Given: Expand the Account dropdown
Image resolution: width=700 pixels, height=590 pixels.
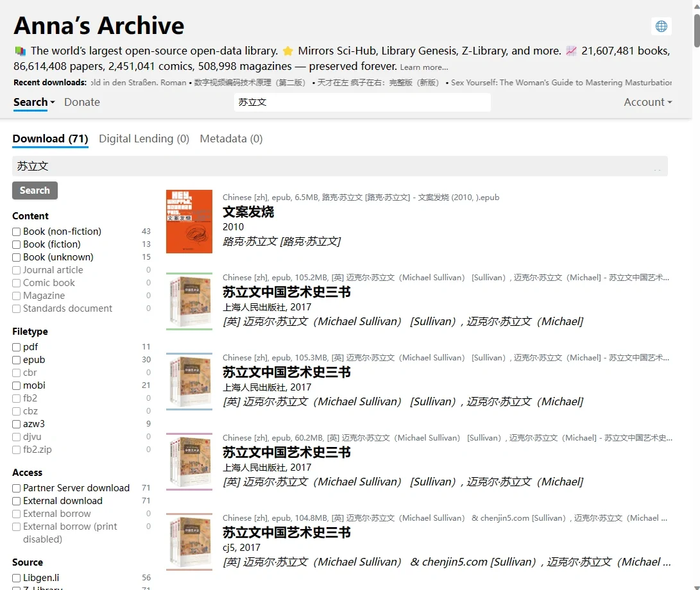Looking at the screenshot, I should click(x=648, y=102).
